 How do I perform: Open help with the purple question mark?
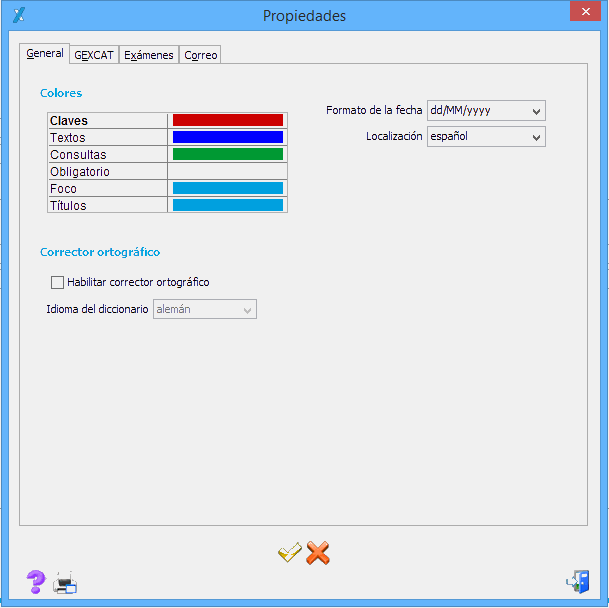click(x=36, y=582)
